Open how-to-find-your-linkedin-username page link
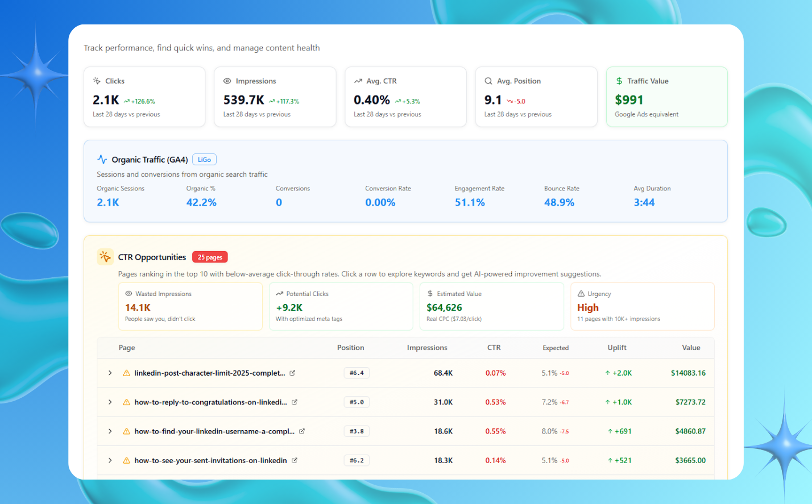This screenshot has width=812, height=504. [214, 431]
